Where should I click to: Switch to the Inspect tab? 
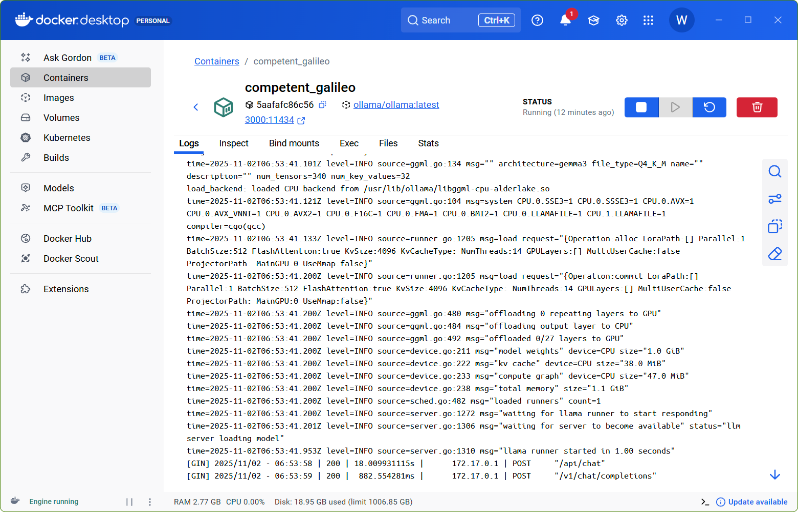point(233,143)
